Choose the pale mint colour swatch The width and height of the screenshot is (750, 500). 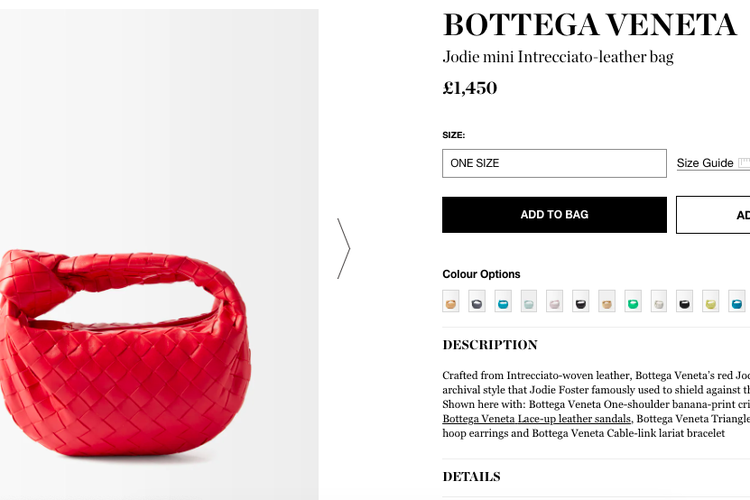click(x=529, y=301)
